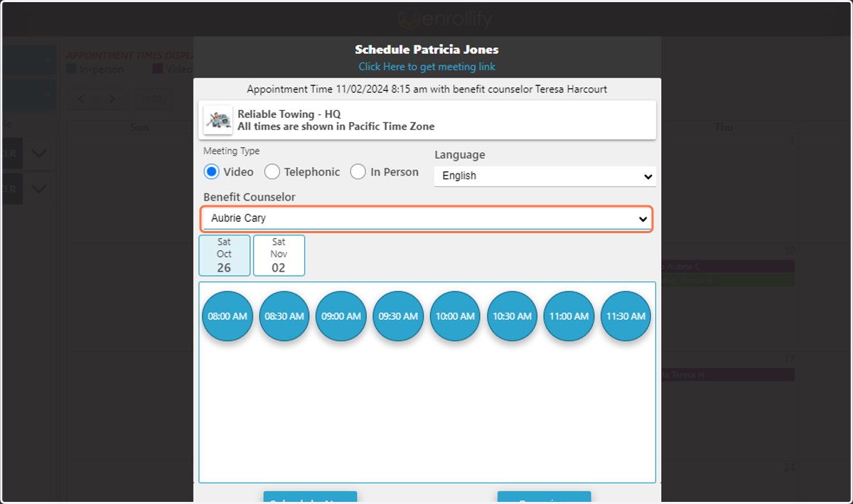Open the 'Click Here to get meeting link' link
Image resolution: width=853 pixels, height=504 pixels.
pyautogui.click(x=426, y=67)
